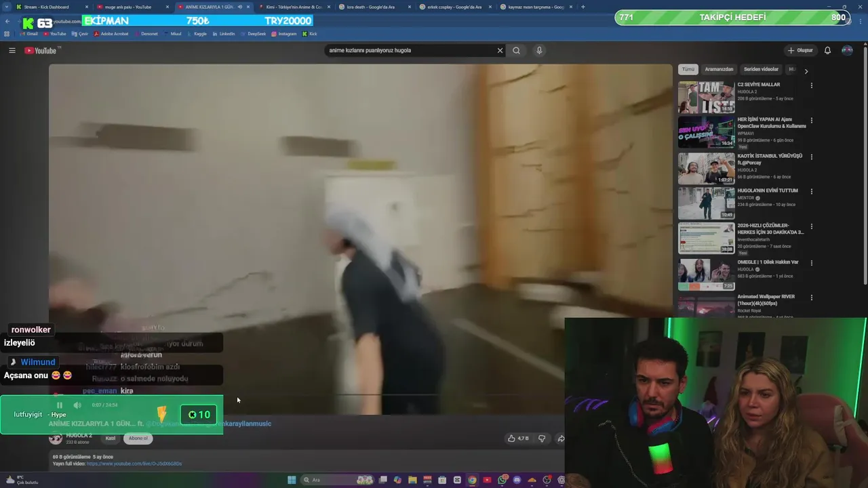Dislike the video with thumbs down
Image resolution: width=868 pixels, height=488 pixels.
tap(541, 439)
